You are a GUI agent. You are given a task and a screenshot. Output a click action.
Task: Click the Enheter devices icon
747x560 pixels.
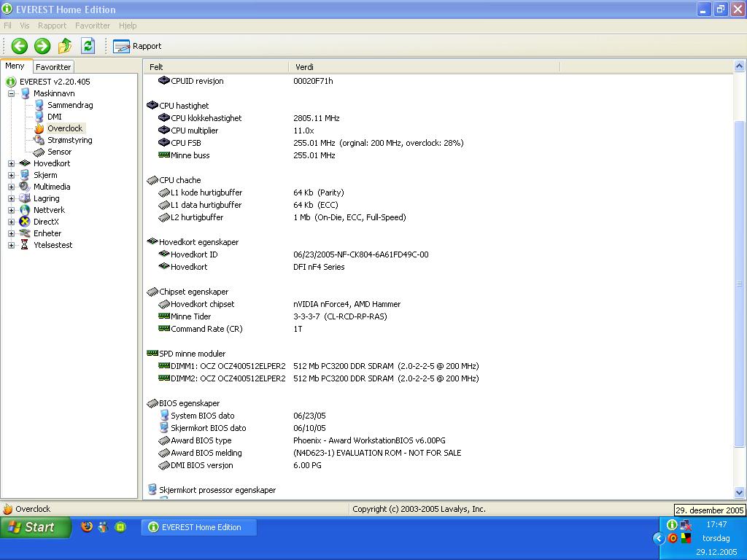point(25,233)
